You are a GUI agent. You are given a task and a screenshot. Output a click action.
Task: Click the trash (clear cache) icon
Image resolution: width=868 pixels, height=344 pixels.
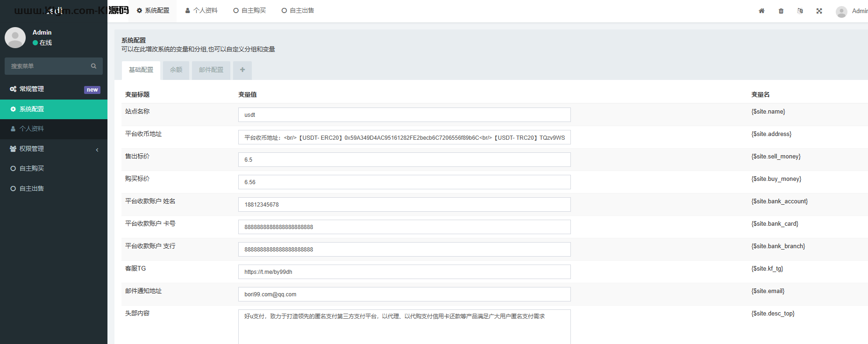[x=781, y=11]
